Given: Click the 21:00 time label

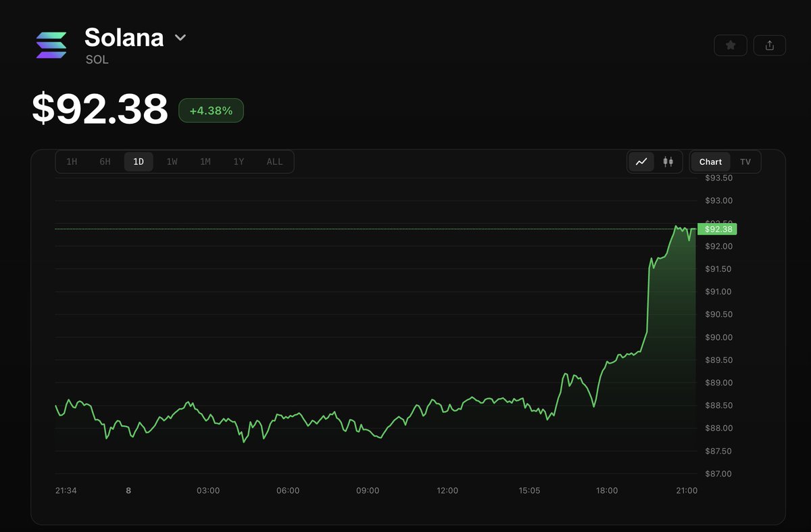Looking at the screenshot, I should point(687,491).
